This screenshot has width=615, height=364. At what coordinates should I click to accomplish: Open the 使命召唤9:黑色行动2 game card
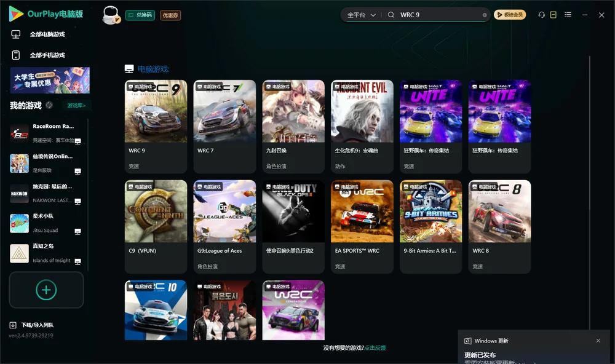click(293, 227)
